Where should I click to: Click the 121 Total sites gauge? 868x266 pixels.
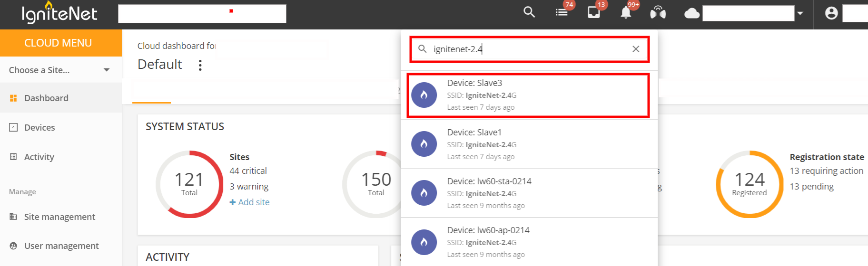point(189,184)
